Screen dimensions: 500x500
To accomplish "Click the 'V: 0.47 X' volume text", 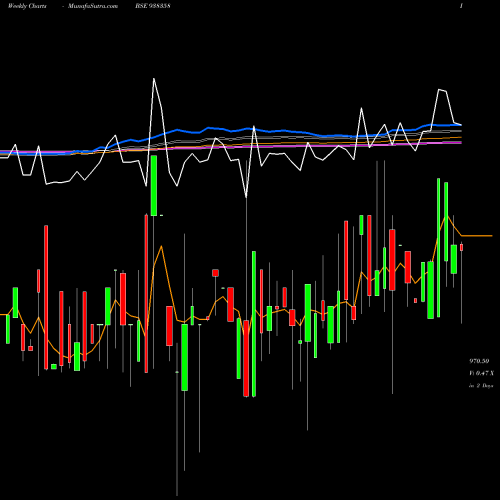I will pos(481,373).
